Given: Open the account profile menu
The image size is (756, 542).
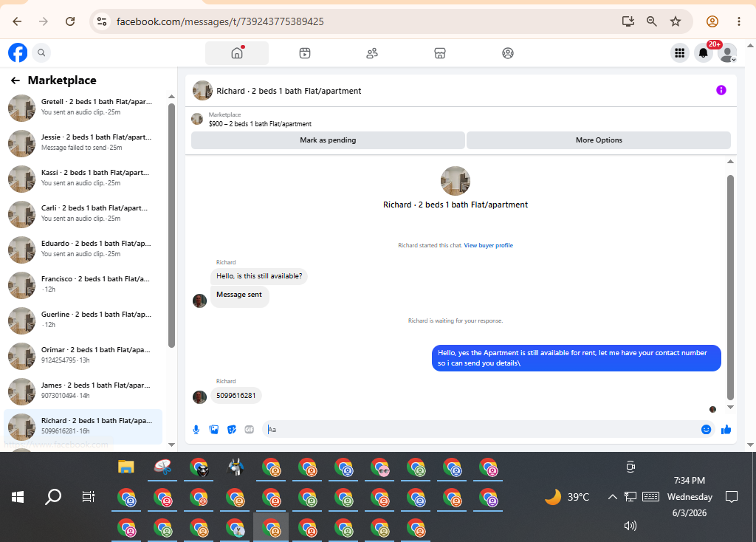Looking at the screenshot, I should click(727, 53).
